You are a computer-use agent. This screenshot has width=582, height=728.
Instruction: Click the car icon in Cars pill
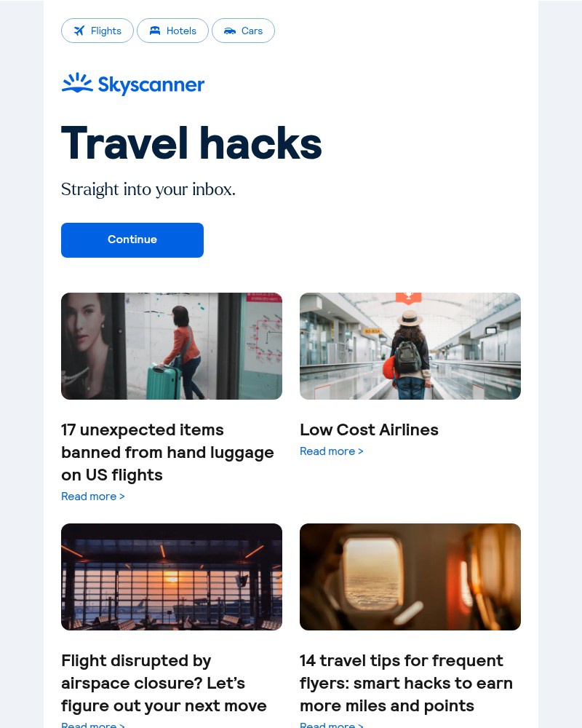(230, 31)
